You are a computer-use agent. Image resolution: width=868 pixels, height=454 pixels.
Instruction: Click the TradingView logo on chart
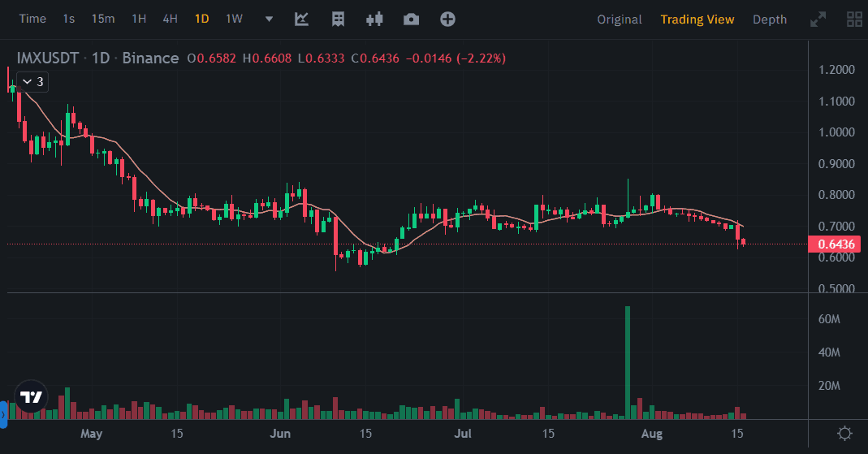[x=32, y=397]
